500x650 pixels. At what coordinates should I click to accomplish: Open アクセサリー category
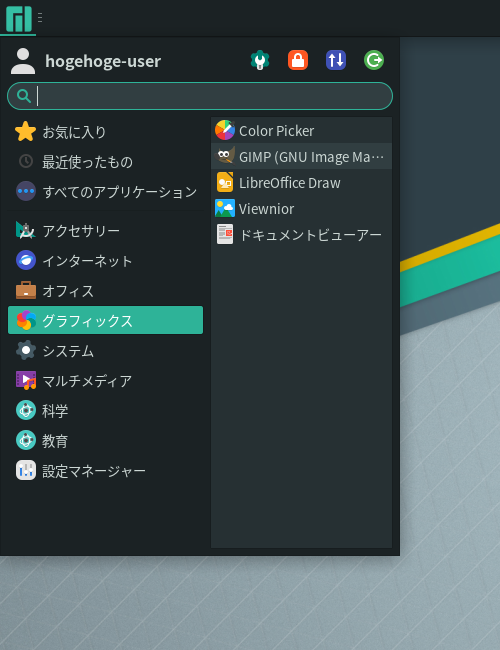105,230
